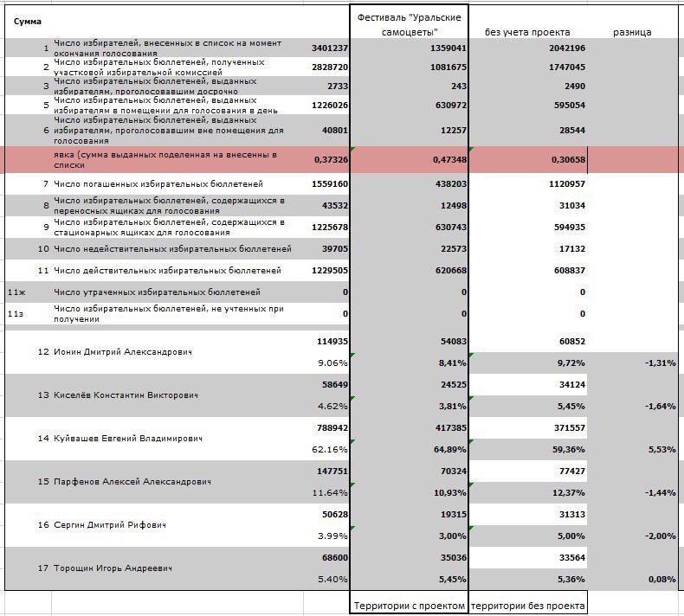Select percentage 9.06%
Image resolution: width=684 pixels, height=616 pixels.
click(332, 363)
